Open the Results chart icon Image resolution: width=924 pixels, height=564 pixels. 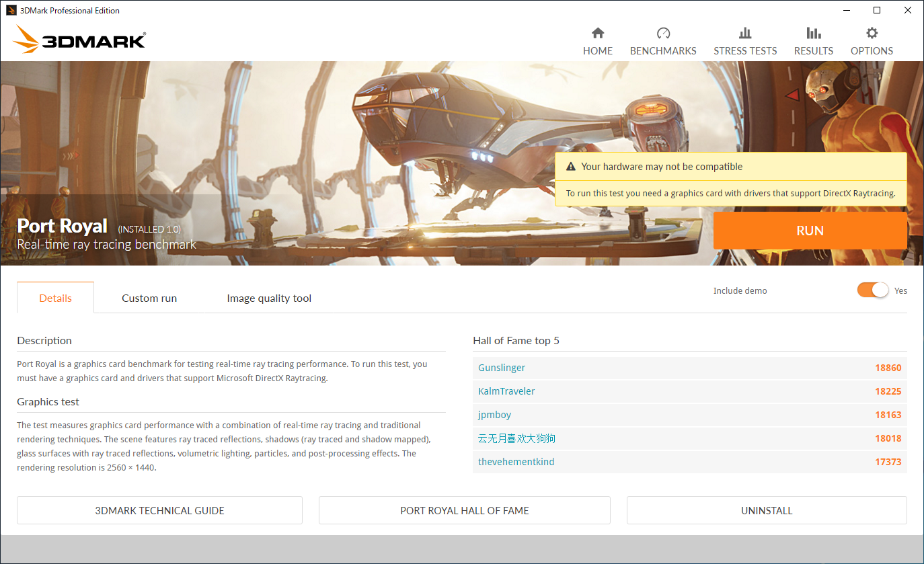[x=814, y=33]
